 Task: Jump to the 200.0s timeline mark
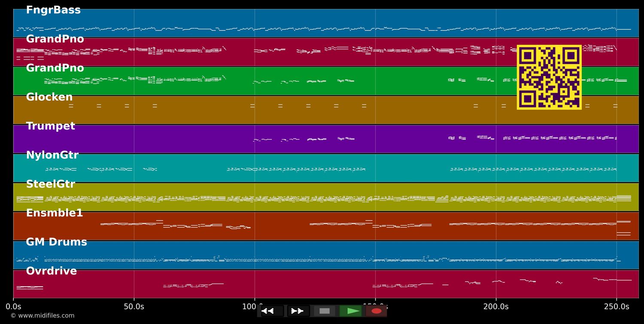tap(496, 307)
